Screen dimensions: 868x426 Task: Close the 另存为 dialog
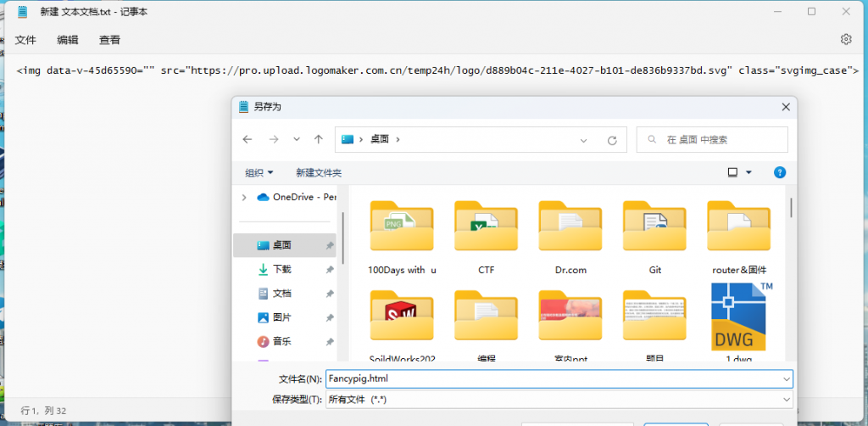click(786, 108)
